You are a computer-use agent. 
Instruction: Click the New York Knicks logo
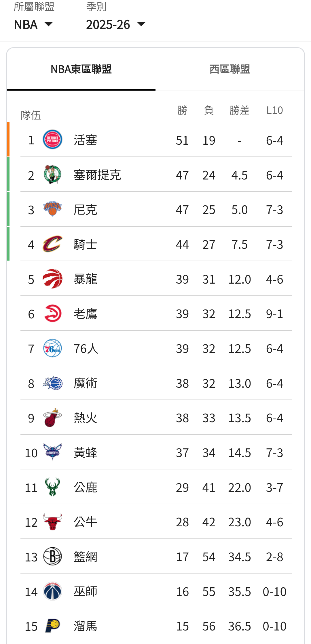52,209
